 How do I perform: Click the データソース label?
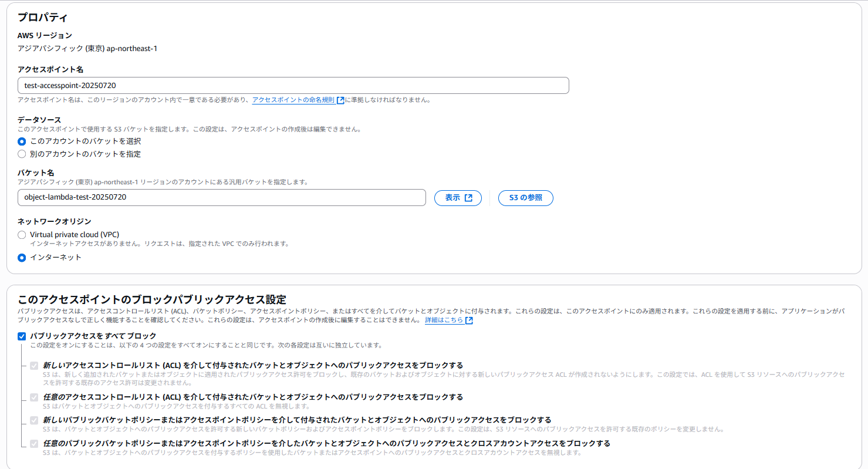[39, 120]
